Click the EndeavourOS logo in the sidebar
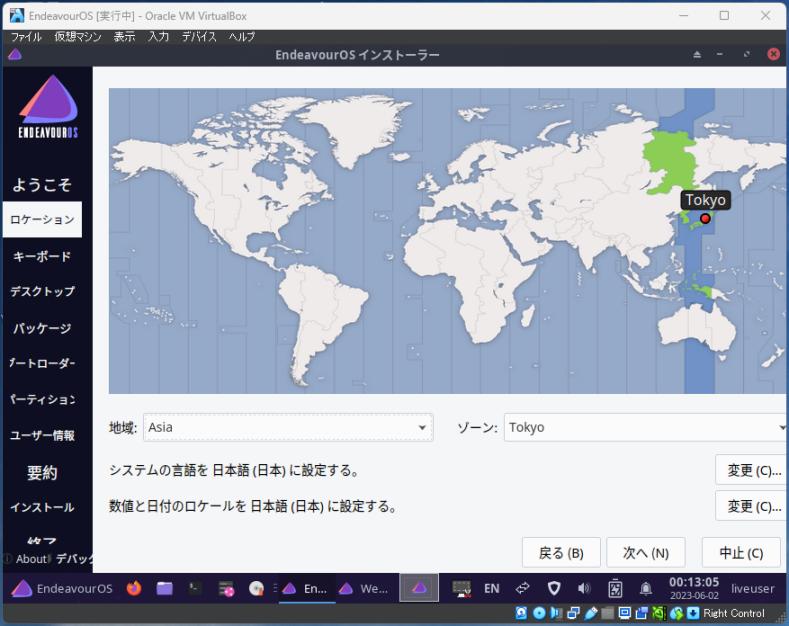789x626 pixels. tap(48, 106)
